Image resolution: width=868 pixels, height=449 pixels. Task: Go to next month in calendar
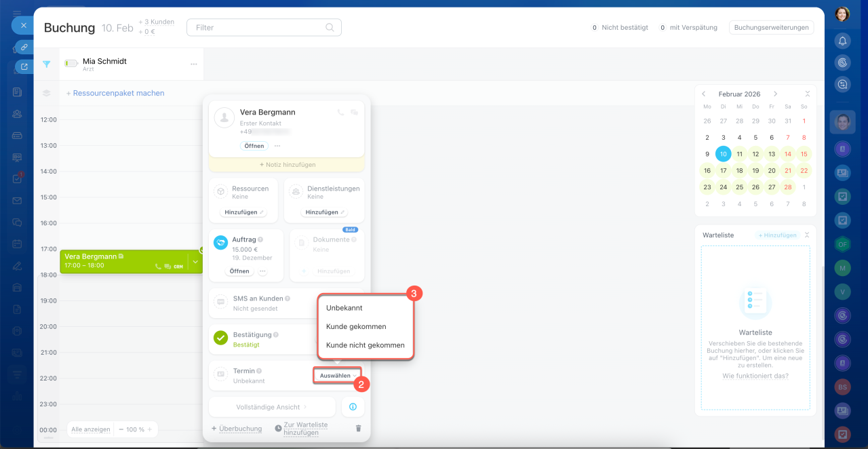pyautogui.click(x=775, y=94)
